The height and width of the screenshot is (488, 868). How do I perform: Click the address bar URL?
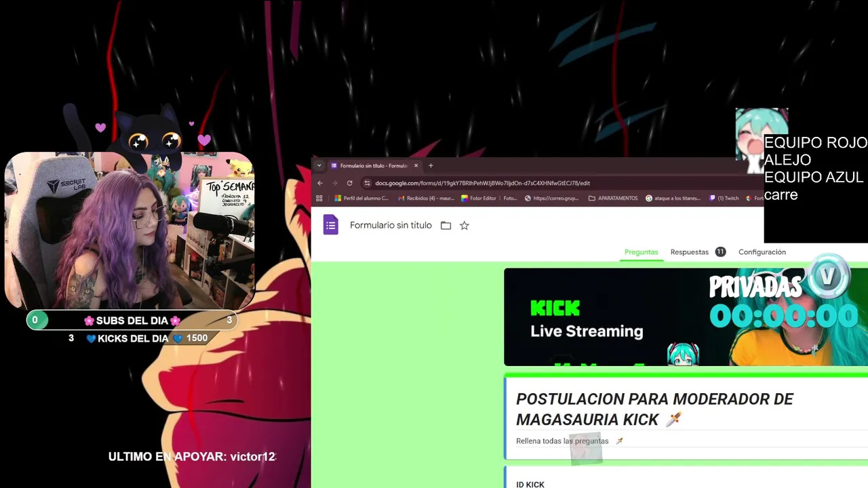482,183
